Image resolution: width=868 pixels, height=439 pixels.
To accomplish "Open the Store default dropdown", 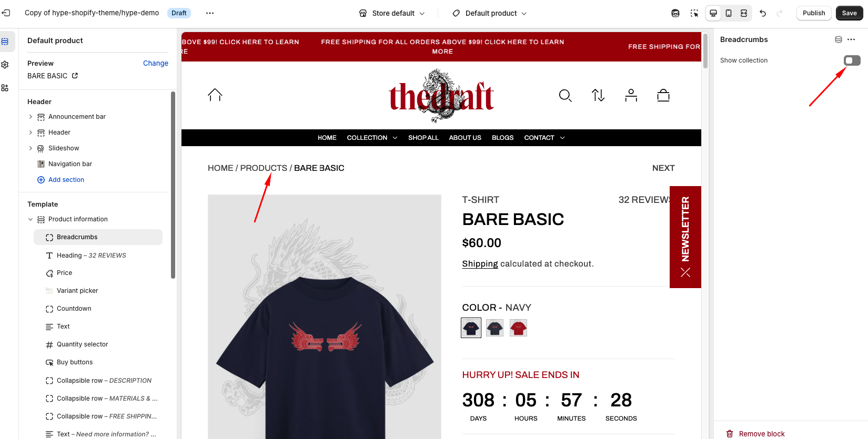I will [x=392, y=13].
